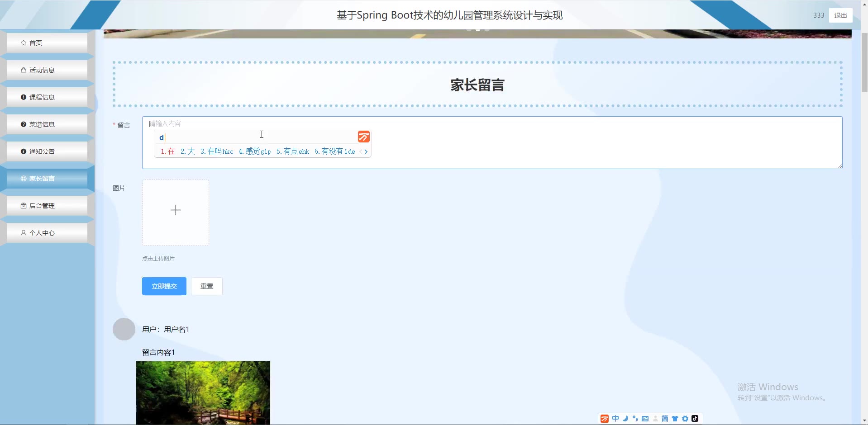Click the username 333 in the header
868x425 pixels.
(819, 15)
